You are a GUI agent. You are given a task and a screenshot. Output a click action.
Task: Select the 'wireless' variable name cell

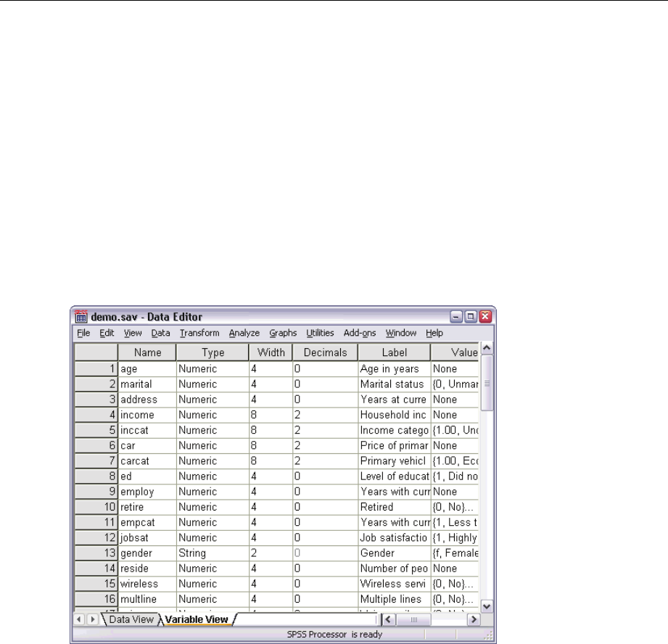click(147, 584)
